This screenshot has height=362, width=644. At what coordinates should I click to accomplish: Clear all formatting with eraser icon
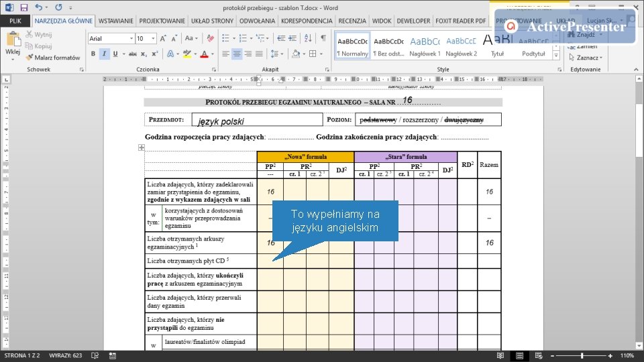pos(210,38)
